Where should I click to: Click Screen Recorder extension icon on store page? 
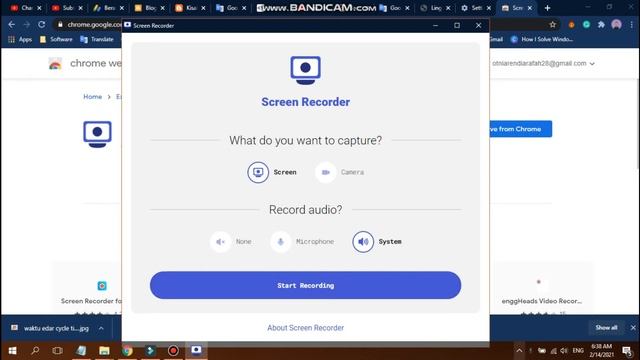pyautogui.click(x=97, y=134)
